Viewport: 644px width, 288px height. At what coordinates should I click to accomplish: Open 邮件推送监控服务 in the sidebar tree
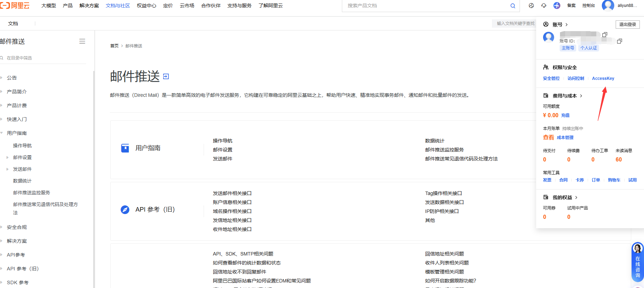coord(31,193)
